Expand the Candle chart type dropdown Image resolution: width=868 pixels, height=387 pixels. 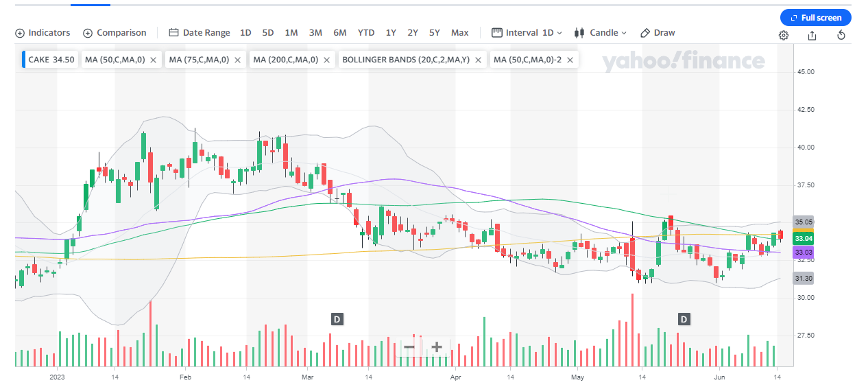tap(601, 33)
